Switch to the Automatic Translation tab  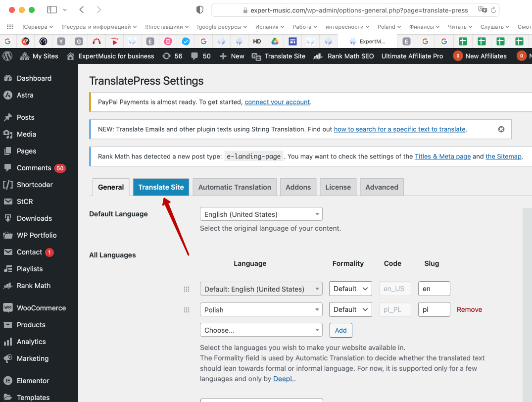pyautogui.click(x=235, y=187)
